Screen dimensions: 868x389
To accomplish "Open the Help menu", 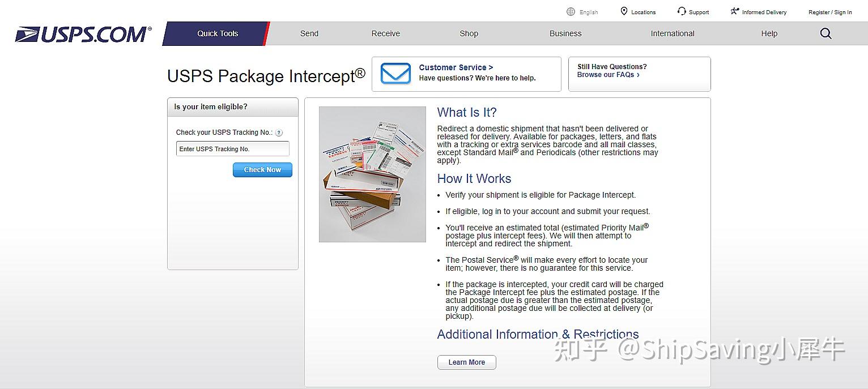I will point(769,33).
